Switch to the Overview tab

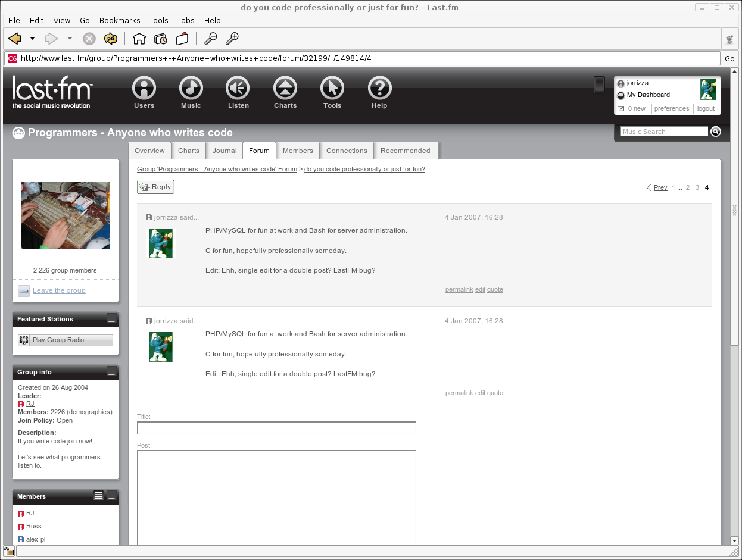coord(149,151)
